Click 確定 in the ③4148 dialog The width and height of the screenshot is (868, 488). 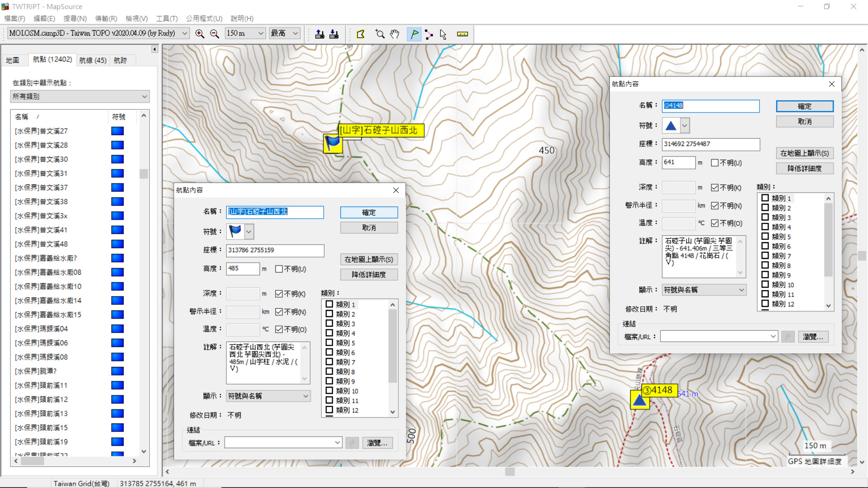point(804,106)
